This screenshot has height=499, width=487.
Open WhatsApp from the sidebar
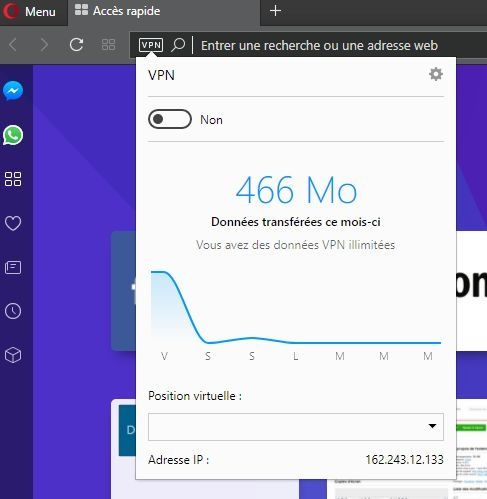tap(13, 135)
